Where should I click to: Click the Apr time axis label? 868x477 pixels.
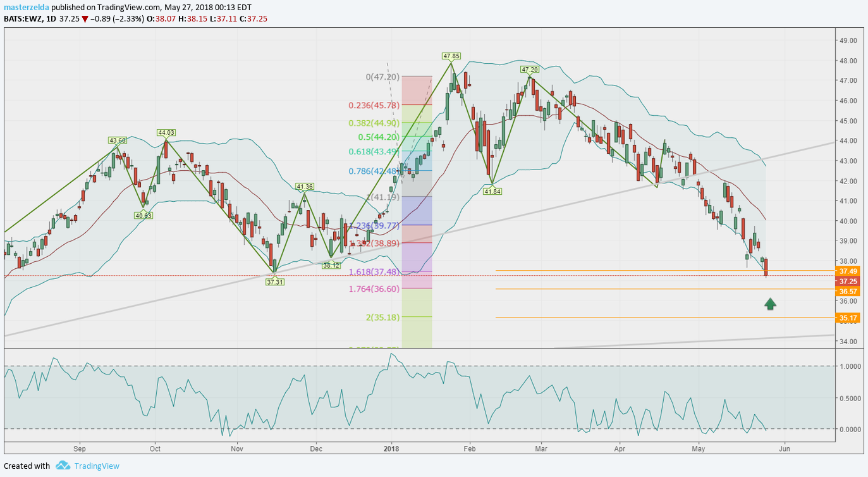tap(618, 449)
